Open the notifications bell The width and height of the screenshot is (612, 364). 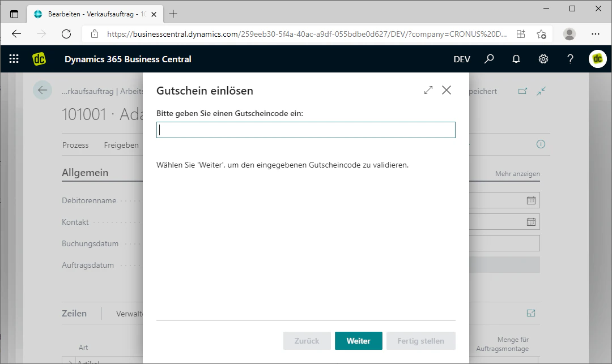(516, 59)
